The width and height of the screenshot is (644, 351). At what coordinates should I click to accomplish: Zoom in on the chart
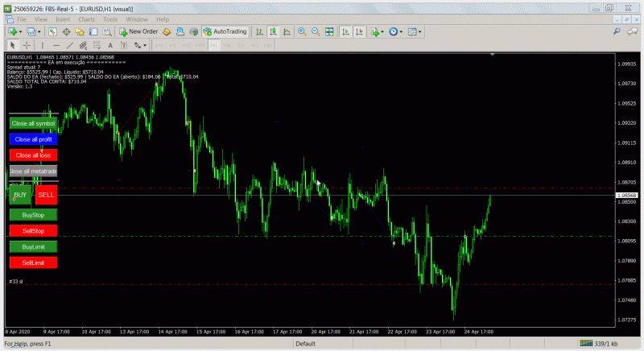pyautogui.click(x=301, y=31)
